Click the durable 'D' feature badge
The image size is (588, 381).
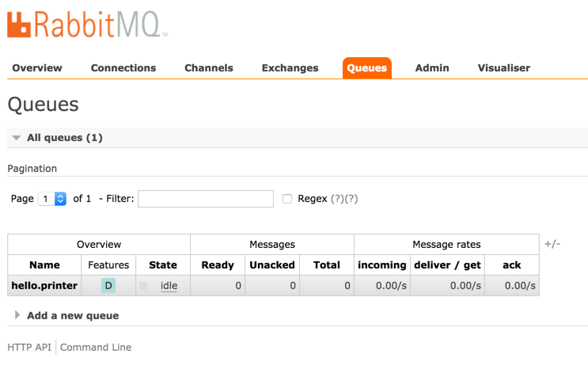(108, 285)
